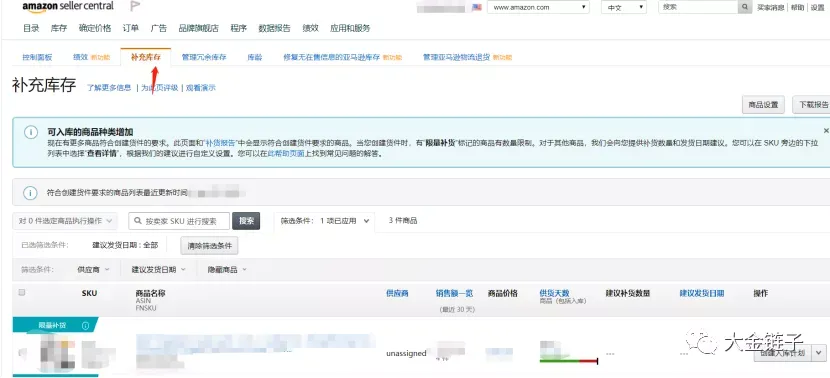Image resolution: width=830 pixels, height=378 pixels.
Task: Open the 对 0 件选定商品执行操作 dropdown
Action: coord(65,221)
